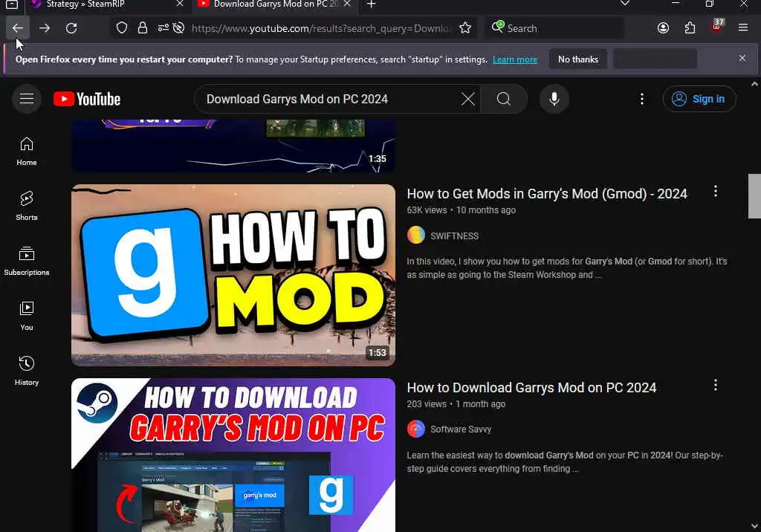The image size is (761, 532).
Task: Open Subscriptions in YouTube sidebar
Action: coord(27,261)
